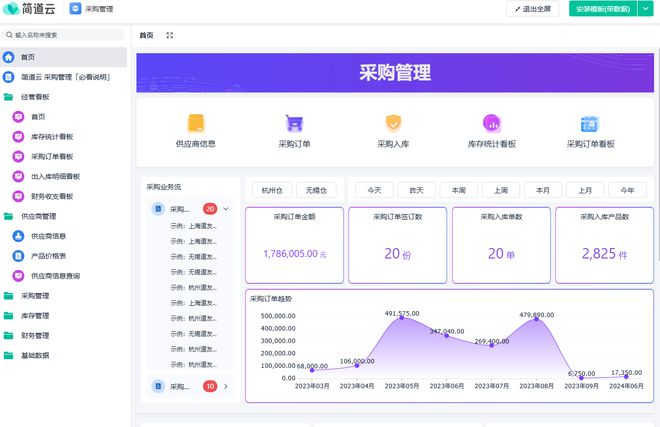Click the 输入名称来搜索 search field

[63, 35]
